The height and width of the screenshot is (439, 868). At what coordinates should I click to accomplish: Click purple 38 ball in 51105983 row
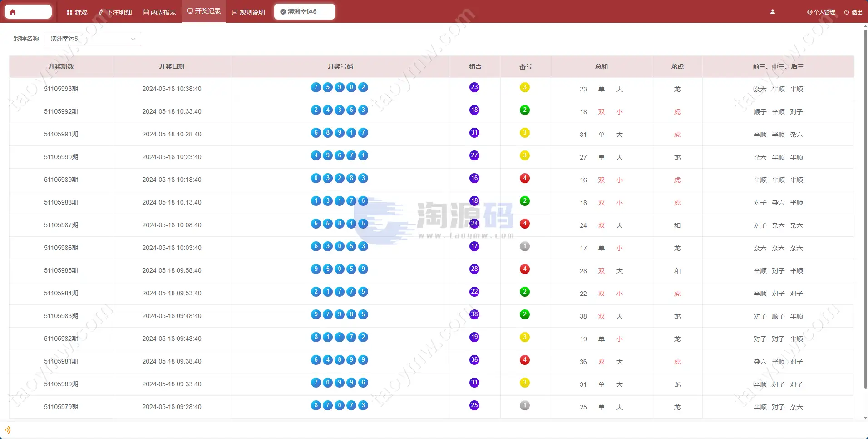click(474, 314)
